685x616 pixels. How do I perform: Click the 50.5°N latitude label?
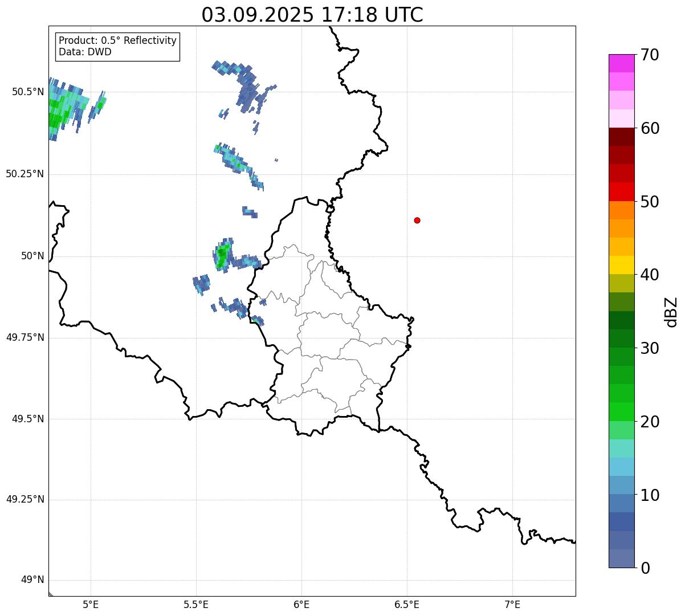point(28,92)
